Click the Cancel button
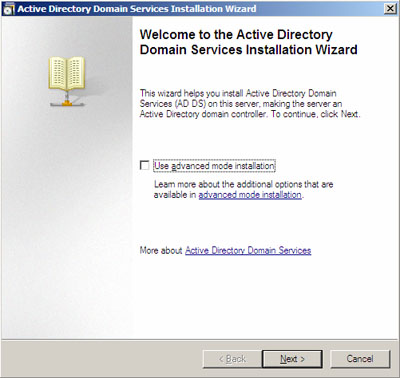This screenshot has width=400, height=378. (360, 359)
